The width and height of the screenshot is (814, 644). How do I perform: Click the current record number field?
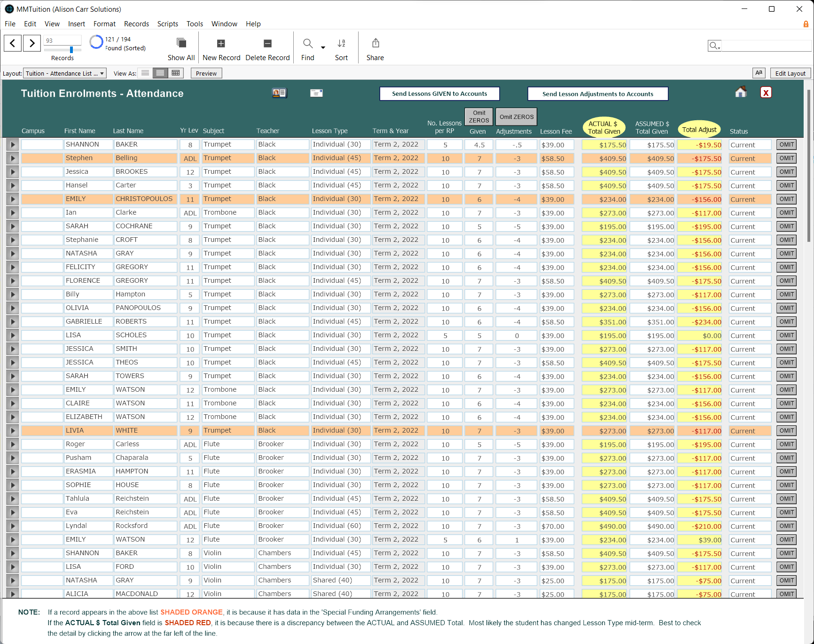[x=63, y=40]
